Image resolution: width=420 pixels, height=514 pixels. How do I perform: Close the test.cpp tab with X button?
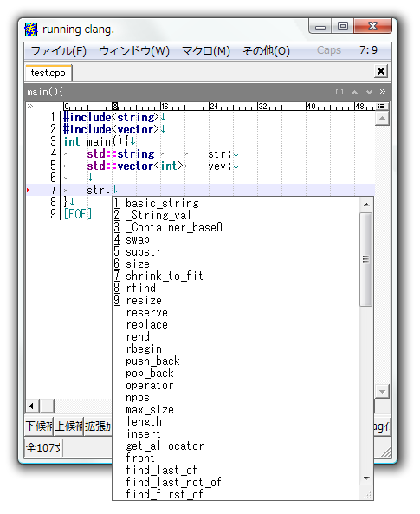point(381,71)
